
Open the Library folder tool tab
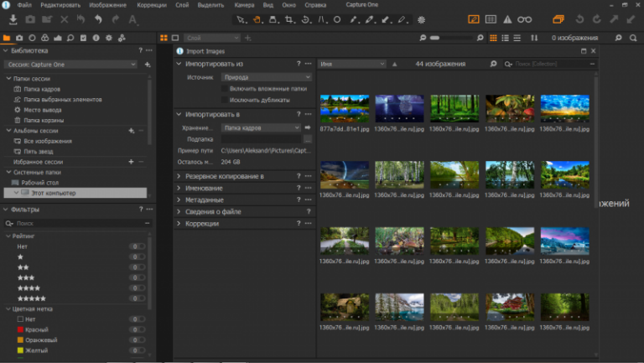pos(7,38)
